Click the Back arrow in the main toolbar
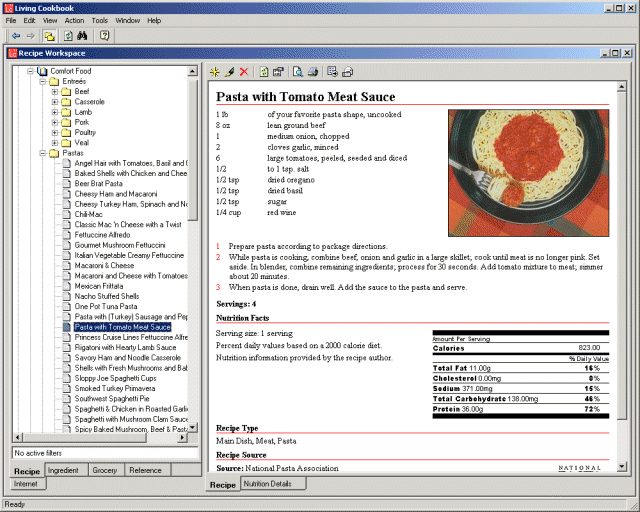This screenshot has height=512, width=640. pos(16,36)
